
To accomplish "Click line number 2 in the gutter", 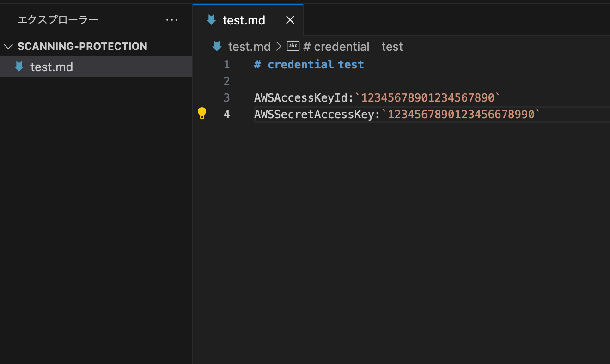I will (226, 81).
